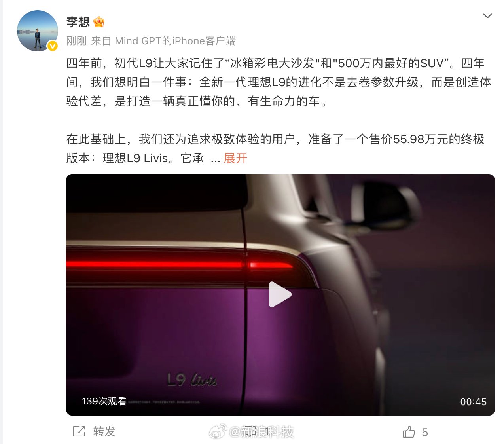Click the like count number 5
This screenshot has height=444, width=504.
pos(425,432)
